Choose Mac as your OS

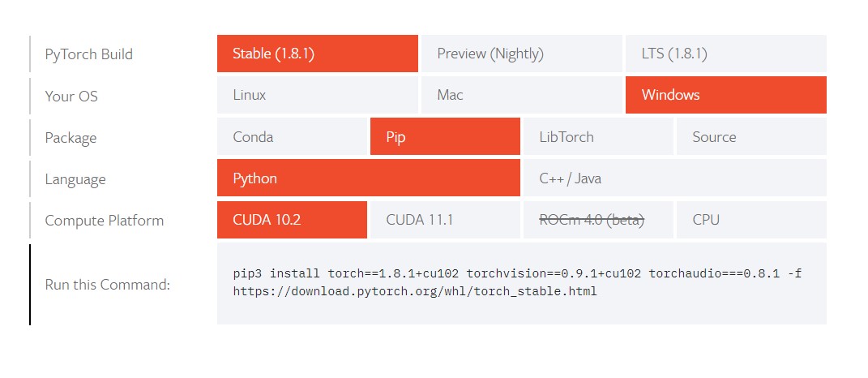521,95
